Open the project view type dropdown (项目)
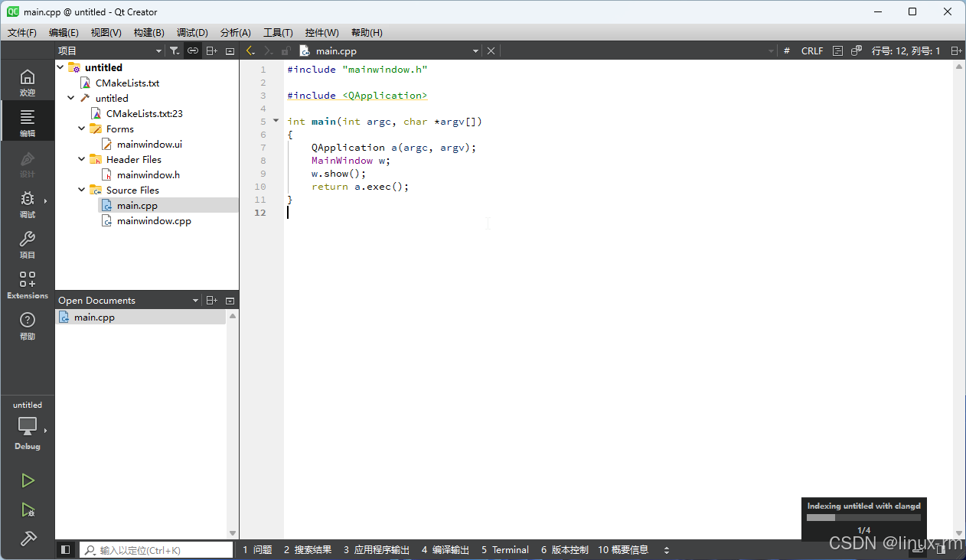This screenshot has height=560, width=966. (110, 50)
